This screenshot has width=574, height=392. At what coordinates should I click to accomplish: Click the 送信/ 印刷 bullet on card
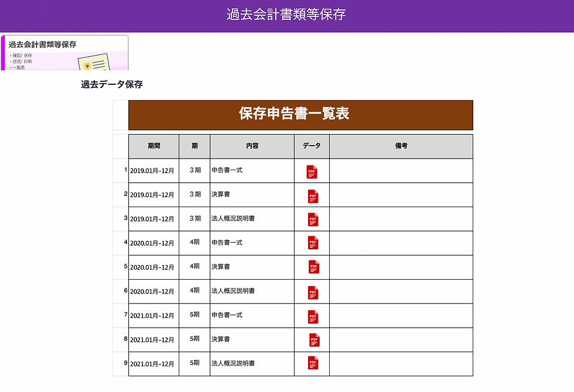tap(22, 61)
